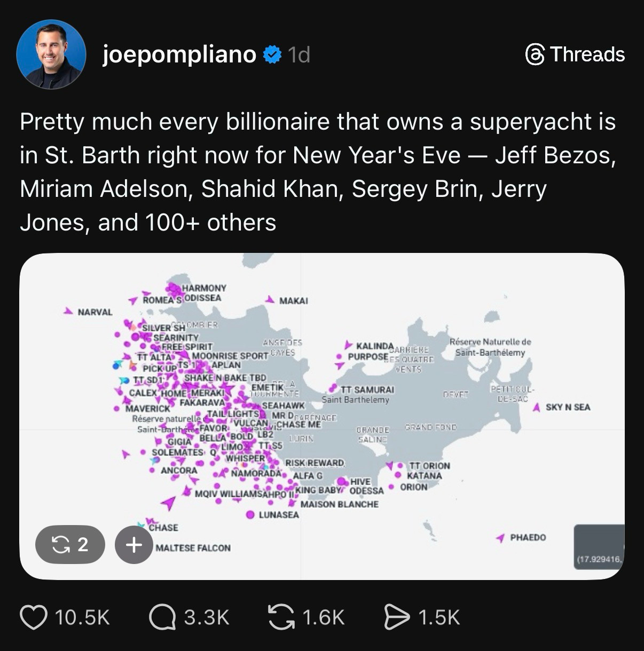Click the coordinates box on the map

pos(599,546)
